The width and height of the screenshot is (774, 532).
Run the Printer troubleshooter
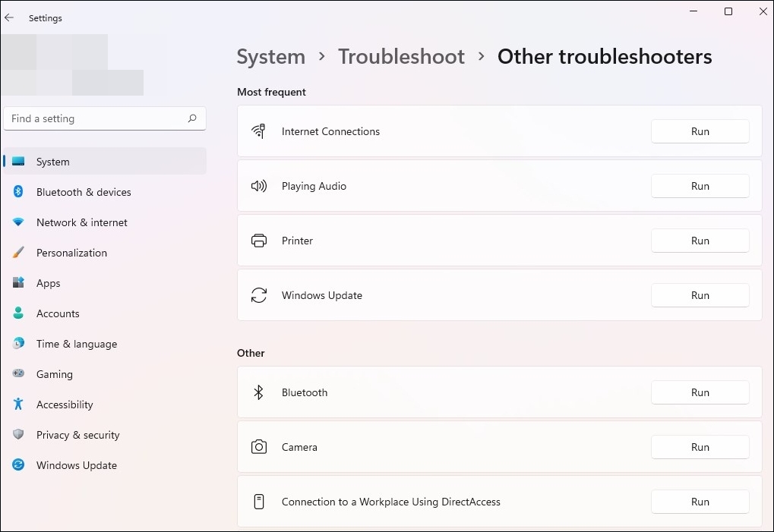(700, 241)
